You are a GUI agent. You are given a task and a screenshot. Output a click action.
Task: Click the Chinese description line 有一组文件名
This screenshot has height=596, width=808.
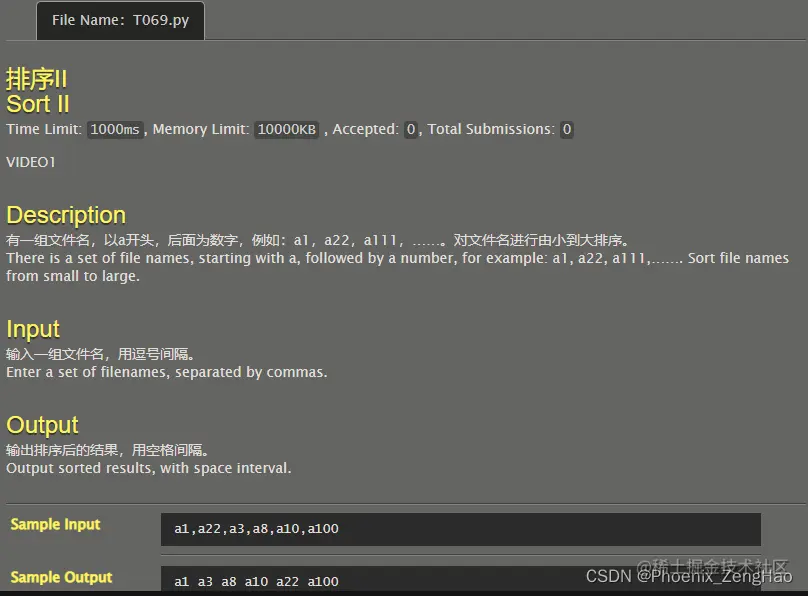pyautogui.click(x=317, y=240)
